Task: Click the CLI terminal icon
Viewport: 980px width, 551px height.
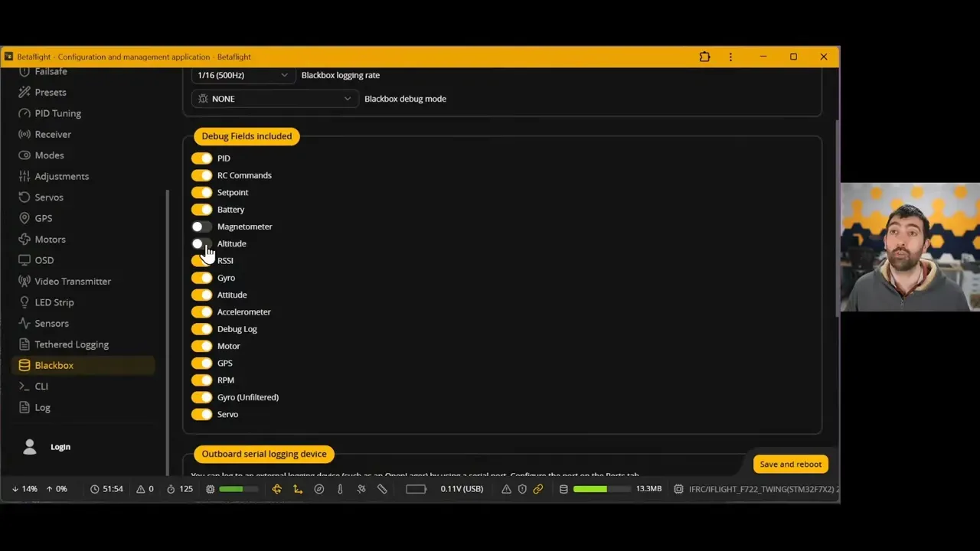Action: pyautogui.click(x=24, y=386)
